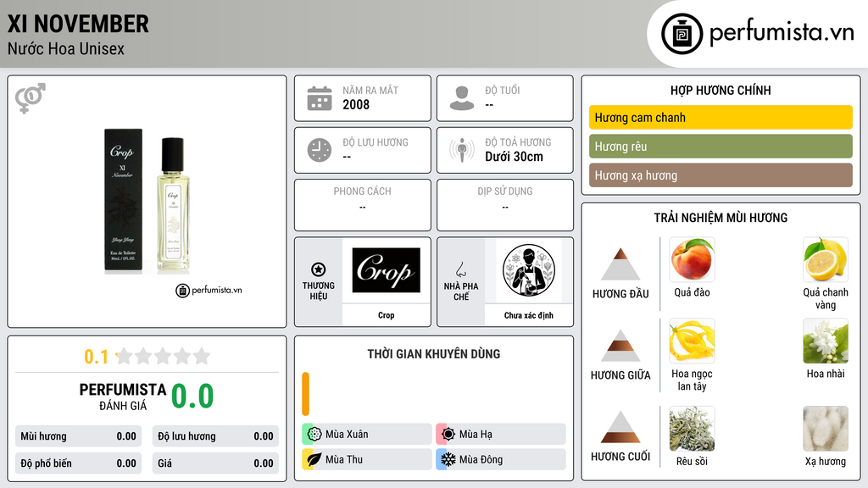The height and width of the screenshot is (488, 868).
Task: Click the calendar icon beside Năm ra mắt
Action: pos(320,98)
